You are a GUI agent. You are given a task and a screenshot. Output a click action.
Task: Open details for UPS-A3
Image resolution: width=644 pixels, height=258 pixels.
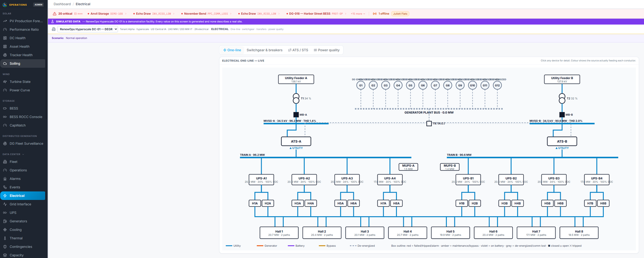click(x=347, y=179)
